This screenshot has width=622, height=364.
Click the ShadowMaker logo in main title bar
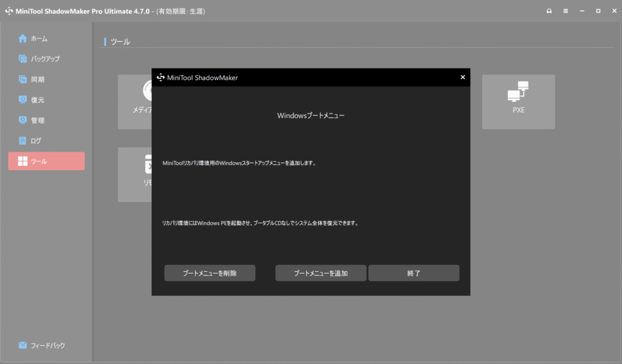coord(9,11)
